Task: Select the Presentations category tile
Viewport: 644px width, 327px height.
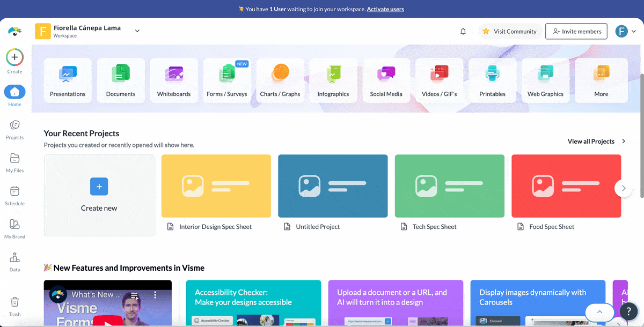Action: (68, 80)
